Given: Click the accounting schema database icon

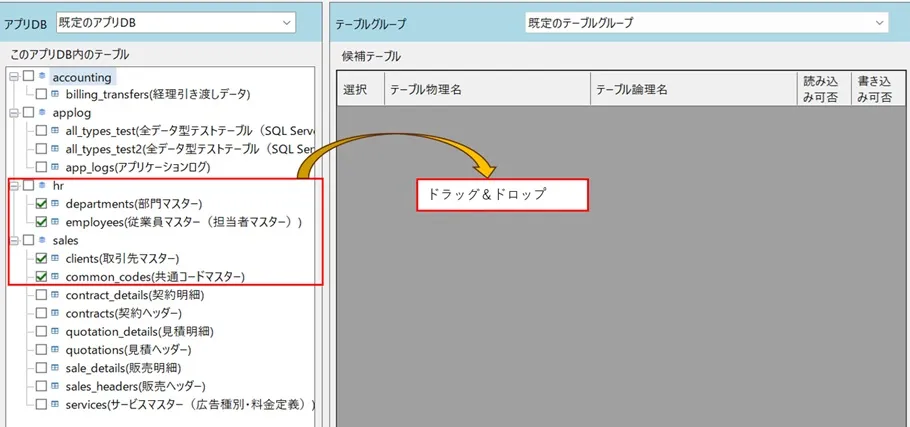Looking at the screenshot, I should coord(42,75).
